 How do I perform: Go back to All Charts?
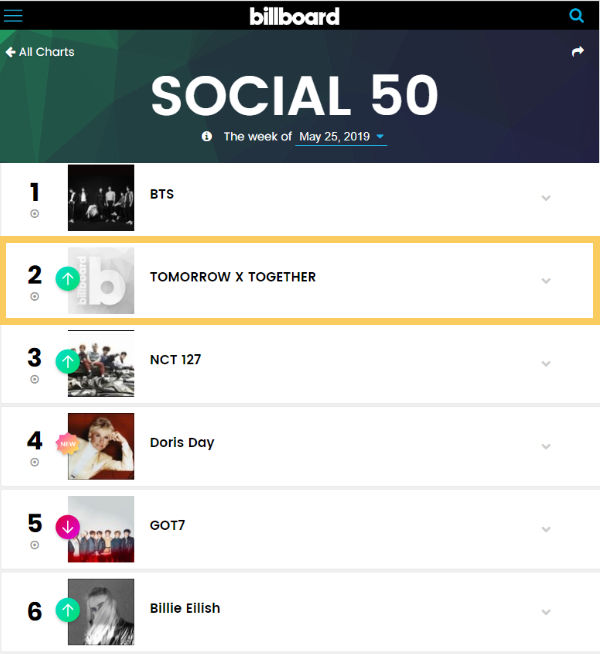(40, 52)
